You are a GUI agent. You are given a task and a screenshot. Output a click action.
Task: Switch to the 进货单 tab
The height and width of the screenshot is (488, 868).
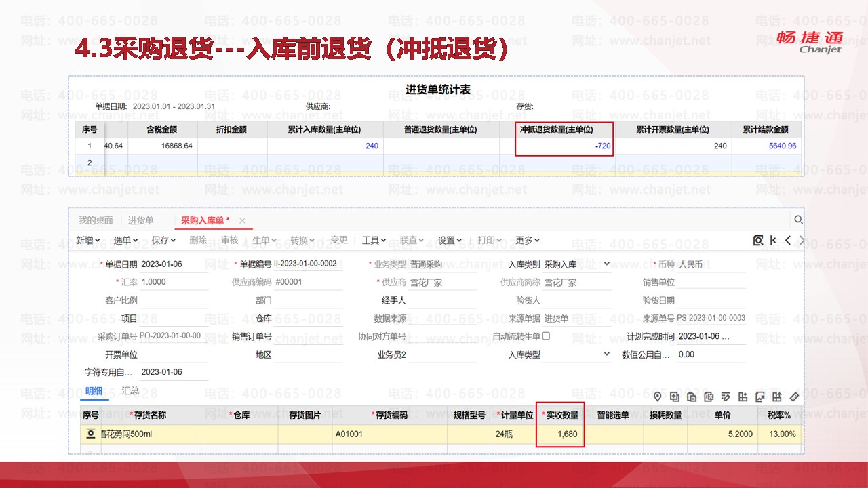point(141,220)
